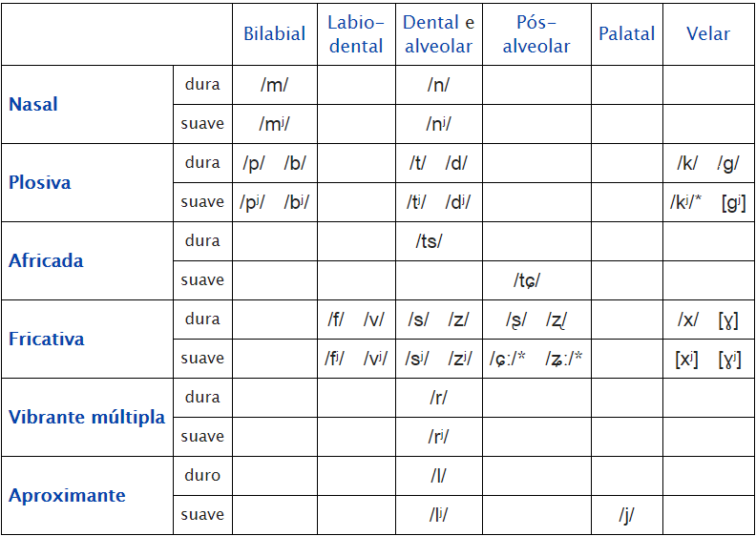The height and width of the screenshot is (536, 756).
Task: Open the Fricativa row link
Action: point(47,340)
